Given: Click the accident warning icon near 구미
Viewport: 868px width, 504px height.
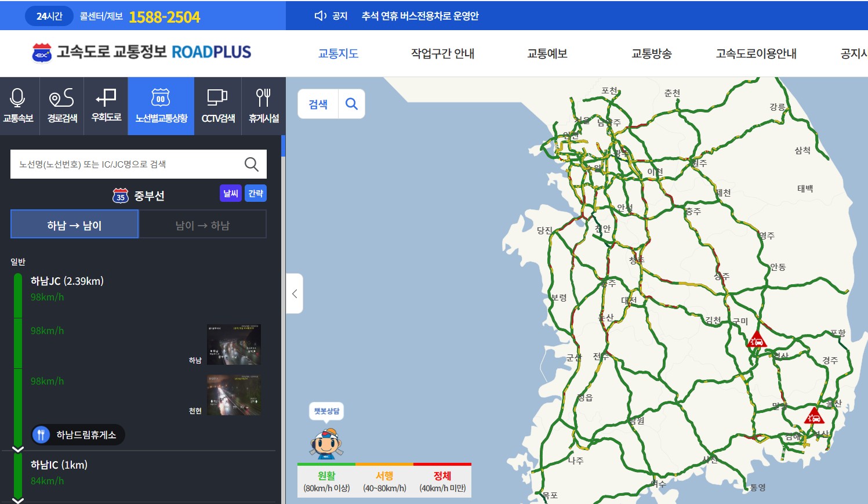Looking at the screenshot, I should [757, 339].
